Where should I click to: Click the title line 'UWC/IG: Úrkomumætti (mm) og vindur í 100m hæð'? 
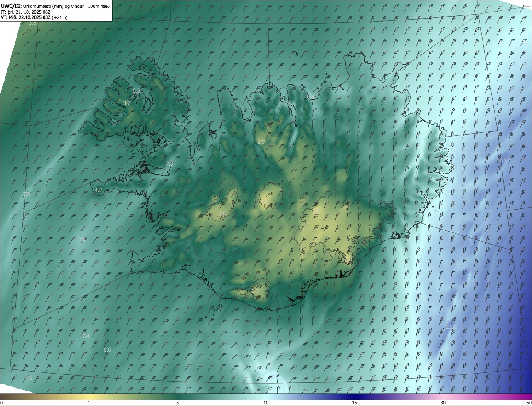coord(55,6)
